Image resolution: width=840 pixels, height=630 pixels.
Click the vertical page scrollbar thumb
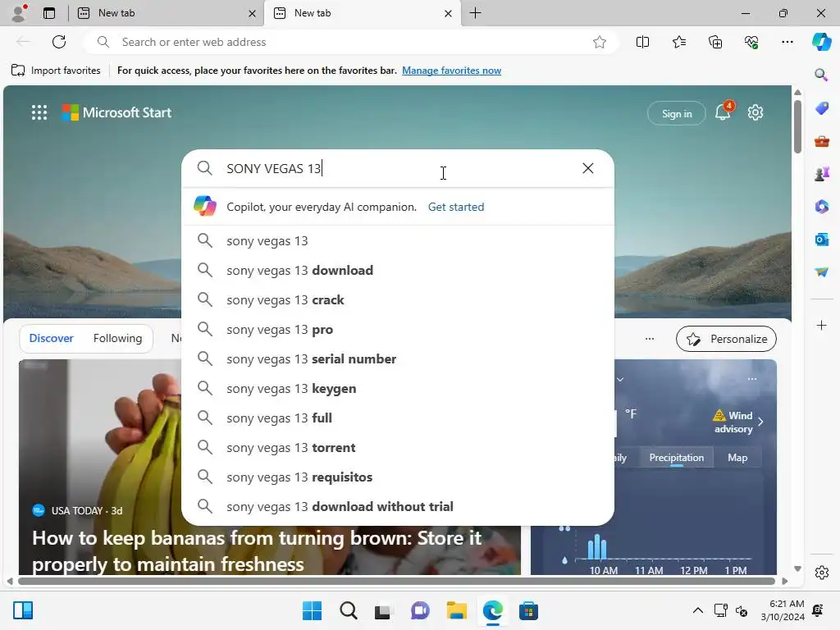tap(797, 126)
